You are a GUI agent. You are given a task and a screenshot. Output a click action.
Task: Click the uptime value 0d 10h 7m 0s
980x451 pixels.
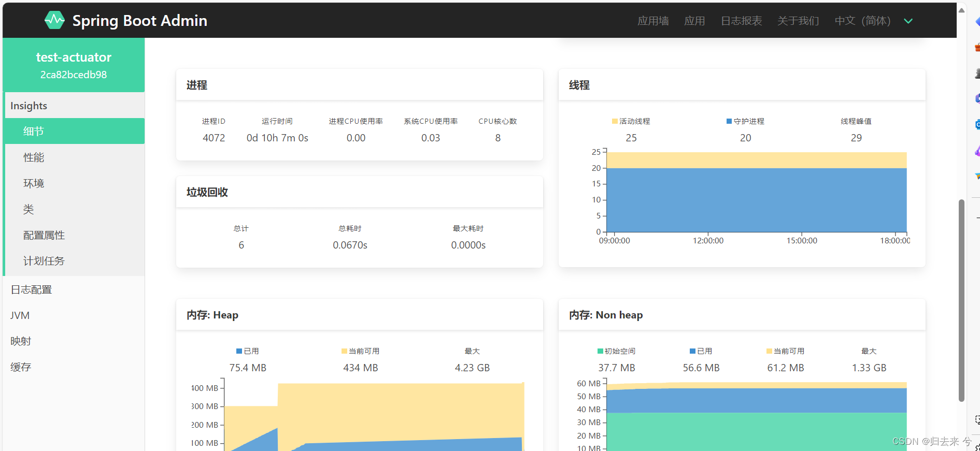coord(277,138)
